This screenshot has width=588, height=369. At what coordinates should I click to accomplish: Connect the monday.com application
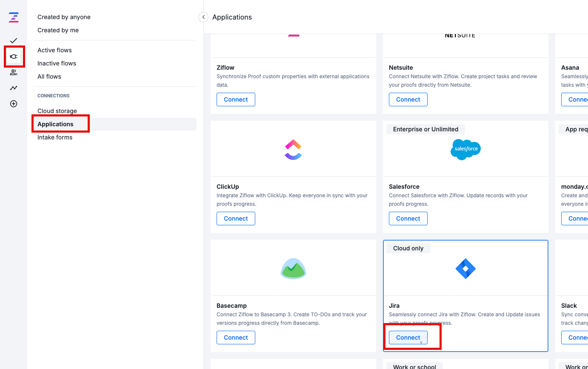click(x=575, y=219)
